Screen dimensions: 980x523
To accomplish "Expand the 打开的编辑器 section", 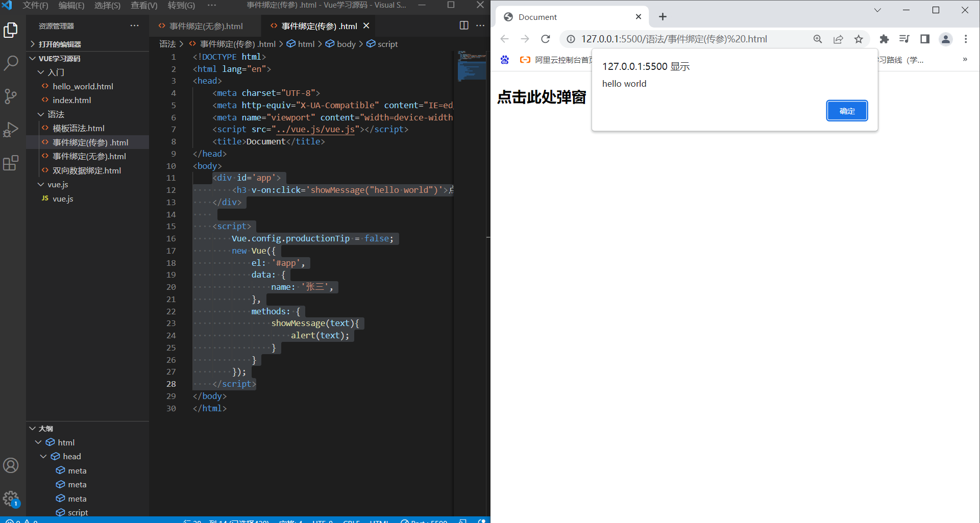I will click(87, 44).
